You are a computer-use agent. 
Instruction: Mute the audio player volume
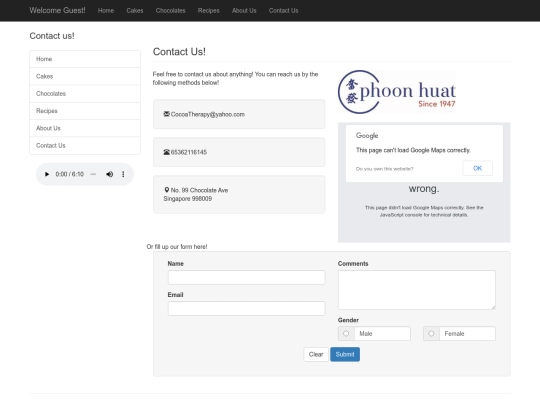[110, 174]
